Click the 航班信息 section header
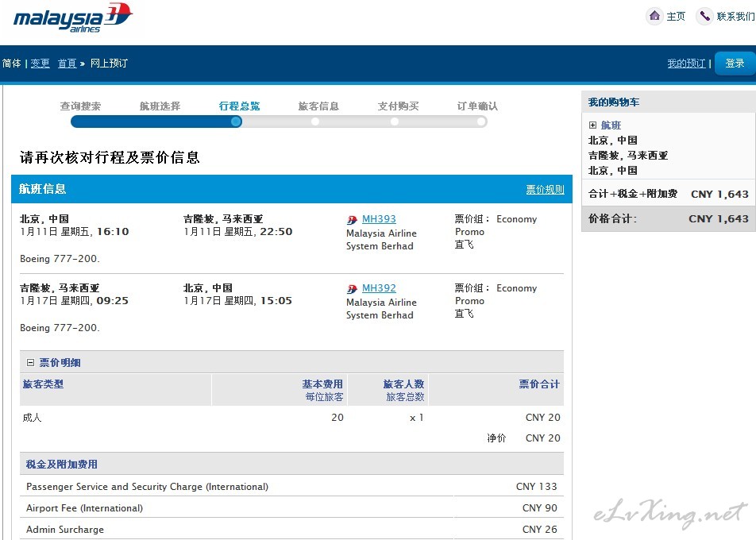 click(291, 189)
